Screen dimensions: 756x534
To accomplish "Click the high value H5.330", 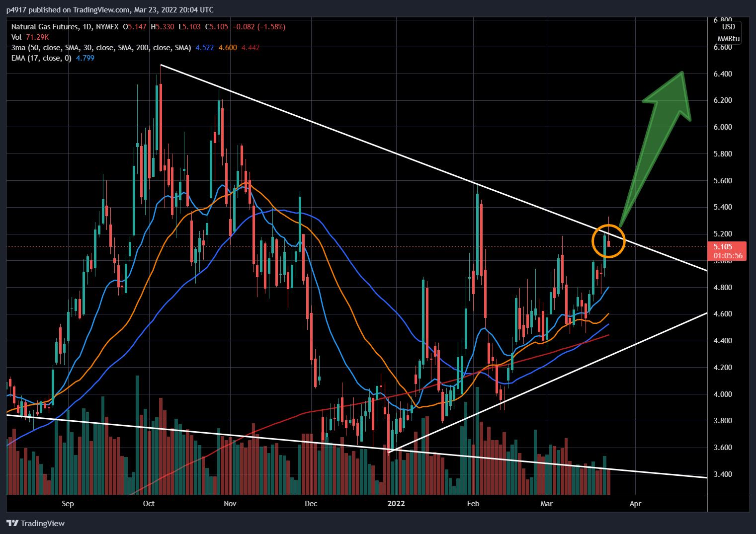I will [163, 27].
